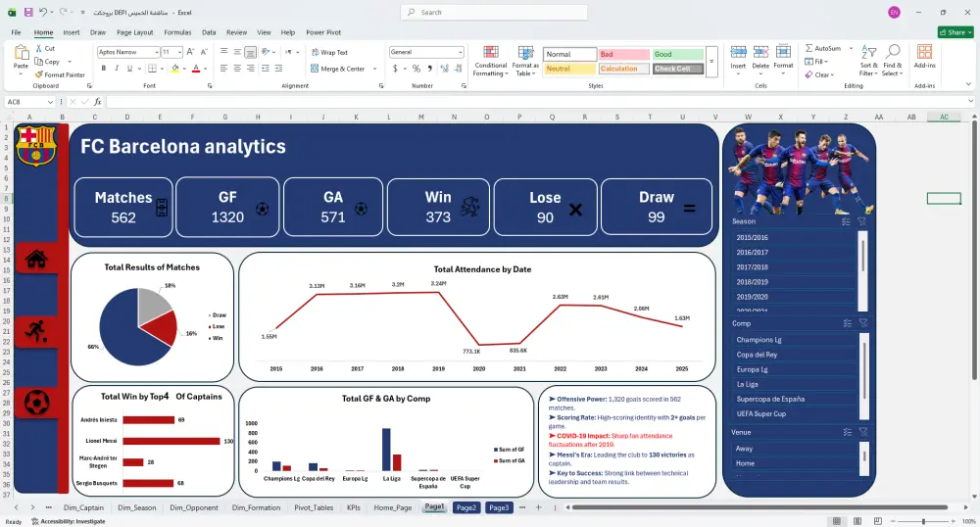Choose the Bad cell style
This screenshot has width=980, height=527.
(623, 54)
